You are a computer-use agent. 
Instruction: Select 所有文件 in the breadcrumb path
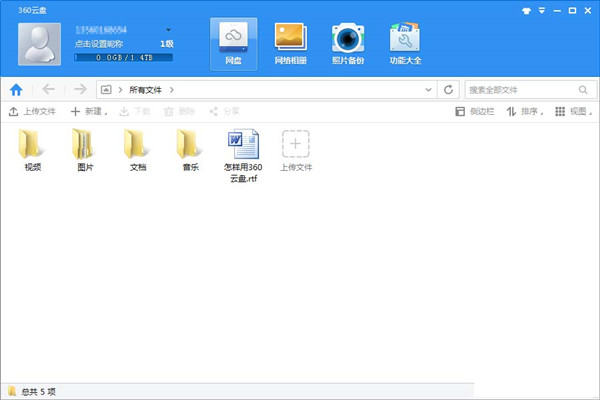[x=145, y=90]
